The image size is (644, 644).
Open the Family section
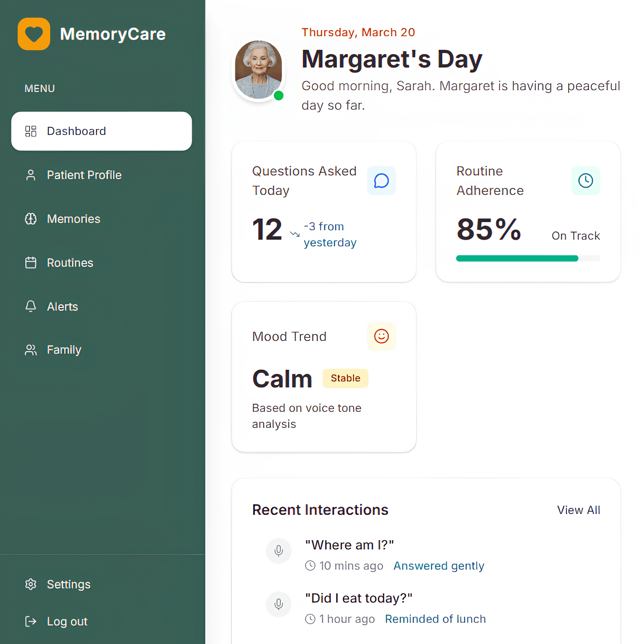pos(64,350)
